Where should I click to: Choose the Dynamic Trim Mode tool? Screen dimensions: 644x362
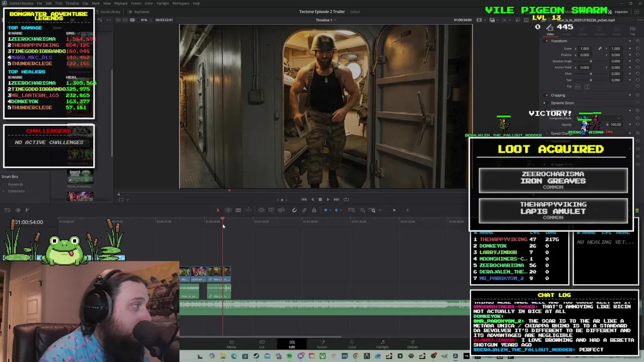click(x=238, y=210)
